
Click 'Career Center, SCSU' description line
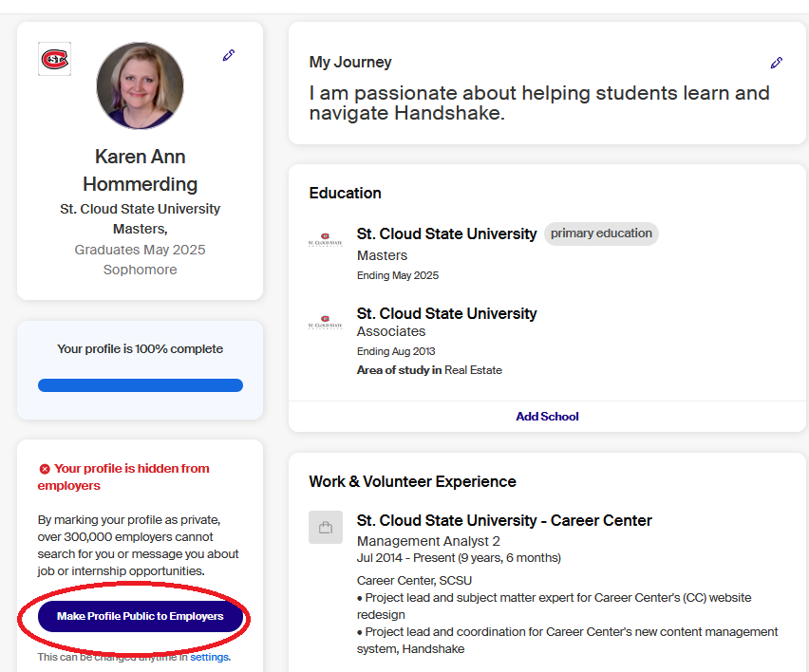pos(414,580)
